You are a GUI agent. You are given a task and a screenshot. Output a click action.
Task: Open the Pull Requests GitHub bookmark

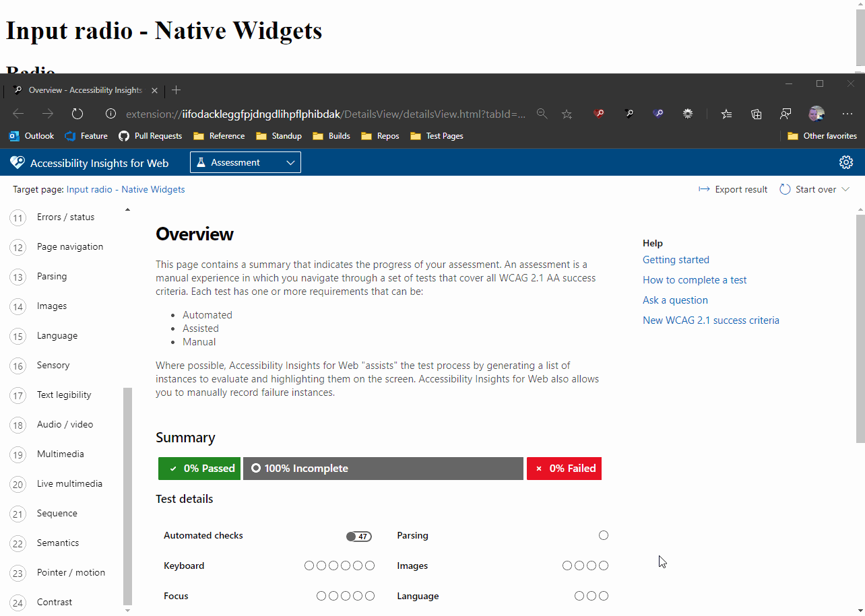click(x=150, y=136)
